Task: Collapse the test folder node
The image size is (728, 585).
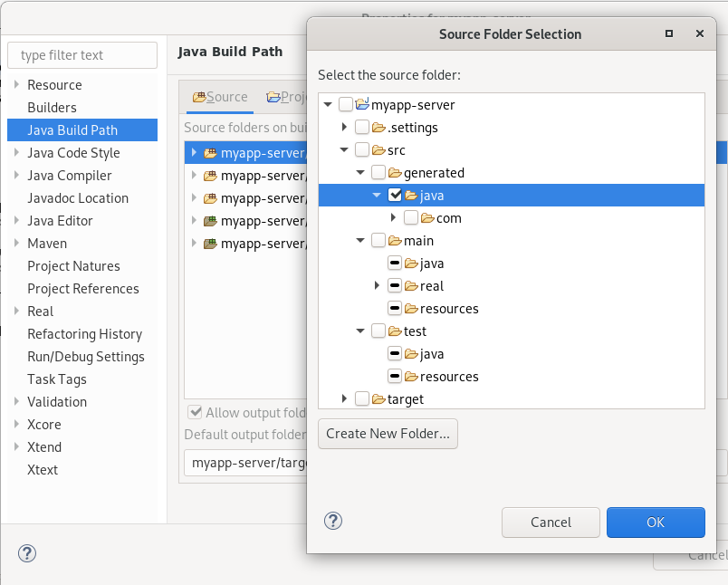Action: [360, 331]
